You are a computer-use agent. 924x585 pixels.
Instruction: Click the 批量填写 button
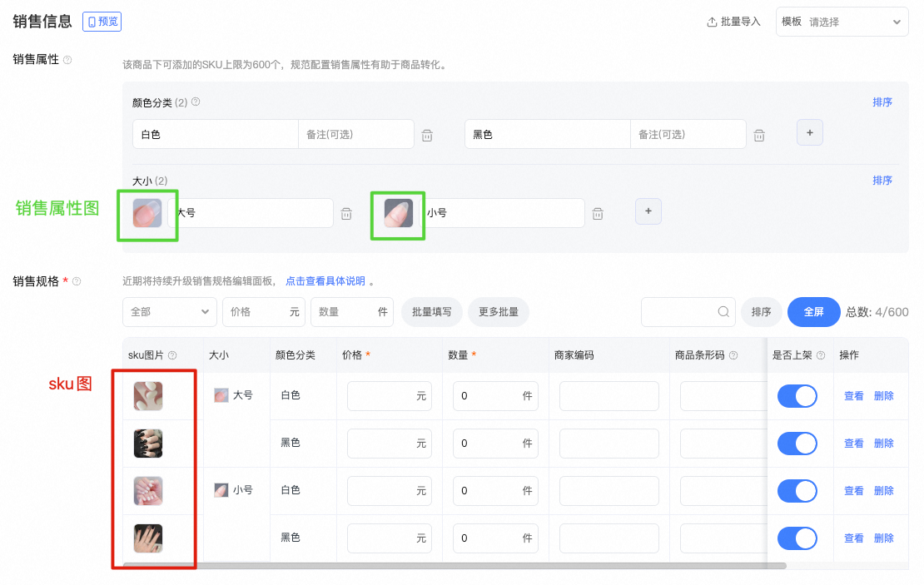click(x=432, y=312)
